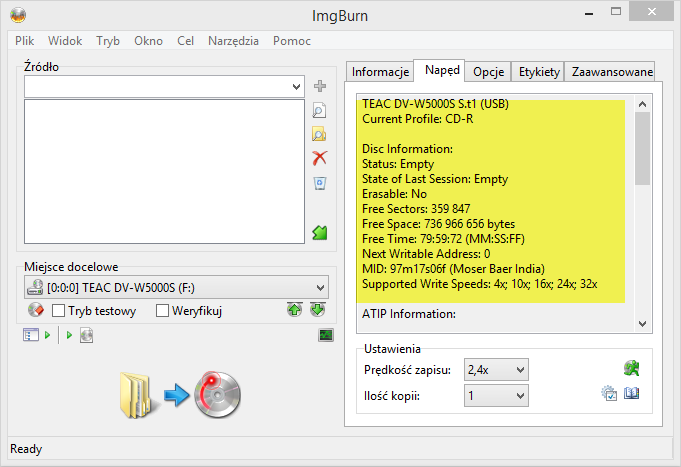Click the drive info scrollbar down arrow

pyautogui.click(x=643, y=324)
